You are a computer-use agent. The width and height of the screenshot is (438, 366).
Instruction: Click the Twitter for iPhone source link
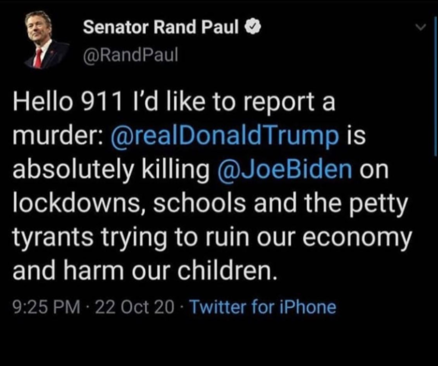[x=263, y=307]
